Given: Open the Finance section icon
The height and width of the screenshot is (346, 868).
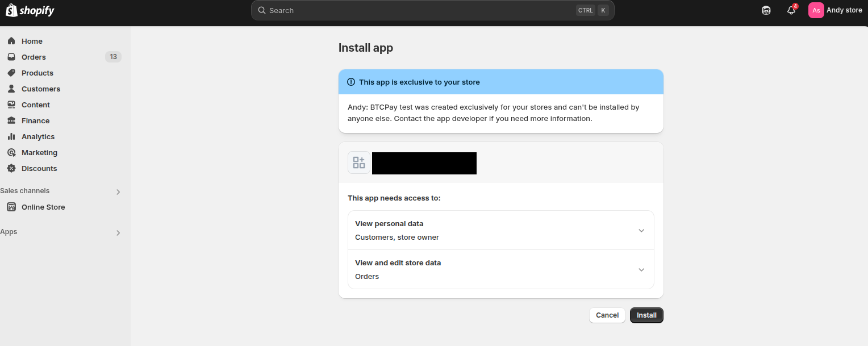Looking at the screenshot, I should coord(11,120).
